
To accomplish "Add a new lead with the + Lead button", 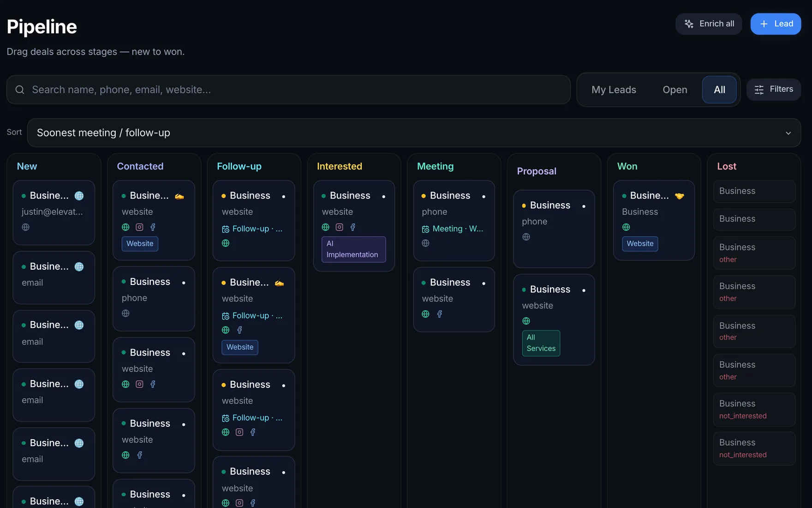I will 776,24.
